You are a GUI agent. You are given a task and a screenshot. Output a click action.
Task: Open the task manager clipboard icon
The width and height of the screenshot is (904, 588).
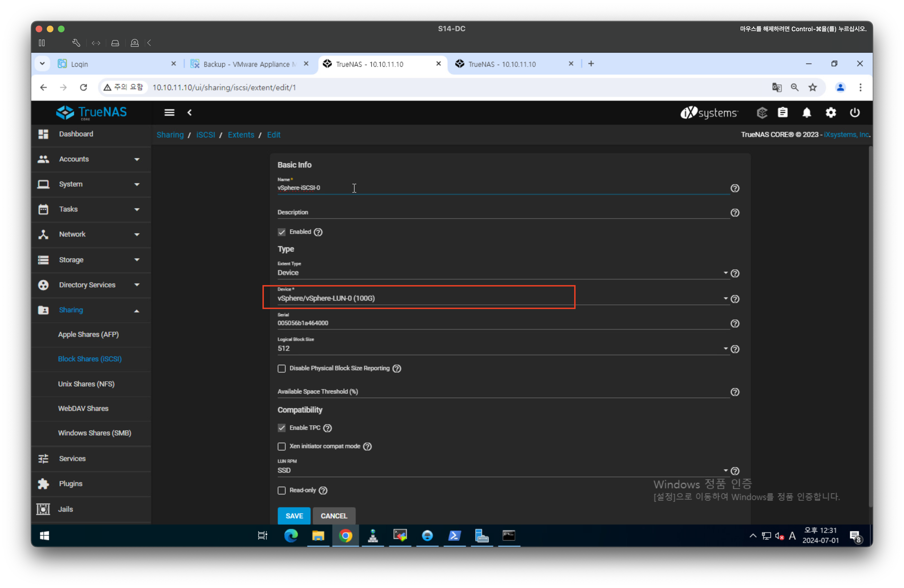click(782, 113)
